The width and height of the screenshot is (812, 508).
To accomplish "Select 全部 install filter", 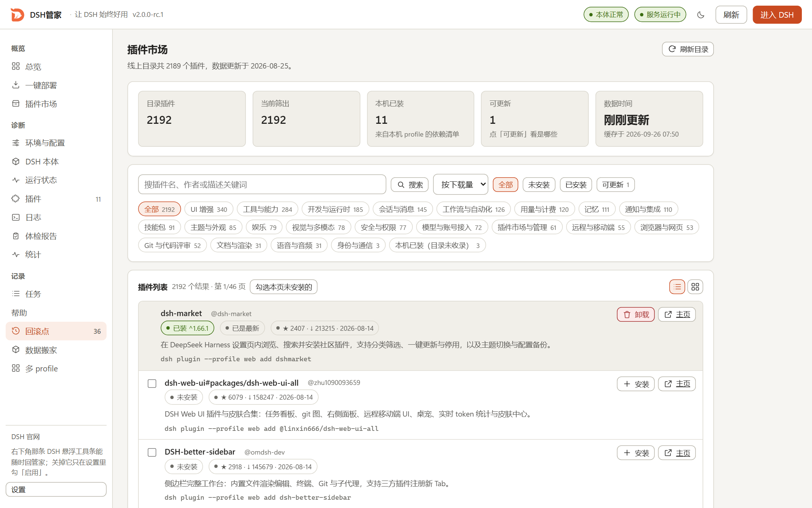I will 506,185.
